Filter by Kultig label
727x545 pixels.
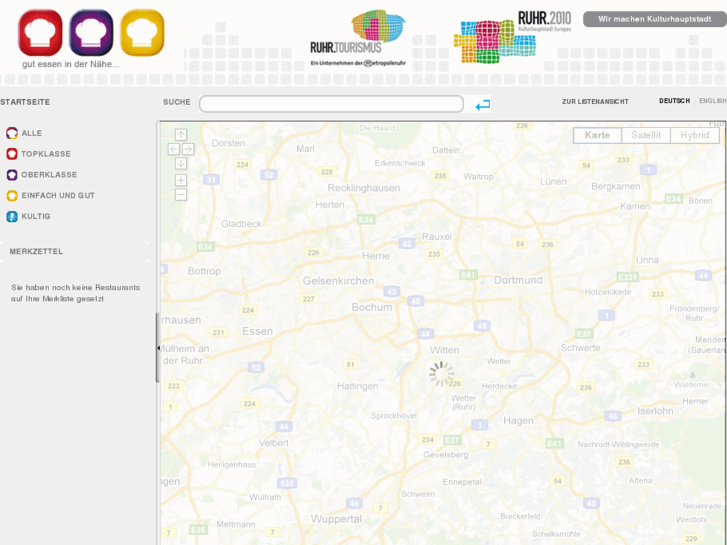(36, 217)
